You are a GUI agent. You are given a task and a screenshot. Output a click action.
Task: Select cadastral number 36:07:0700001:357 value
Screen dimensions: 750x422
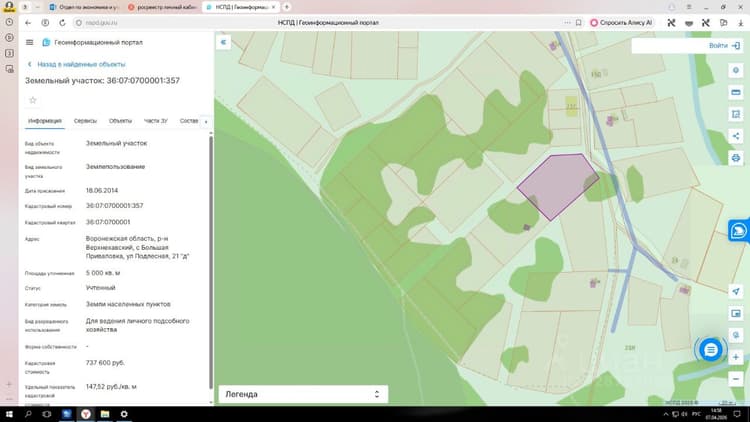114,206
